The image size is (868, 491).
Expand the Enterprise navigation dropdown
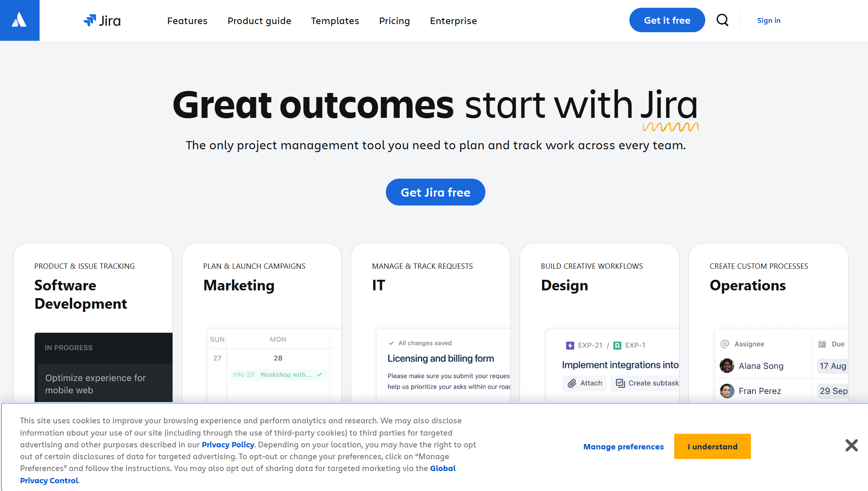[x=454, y=20]
